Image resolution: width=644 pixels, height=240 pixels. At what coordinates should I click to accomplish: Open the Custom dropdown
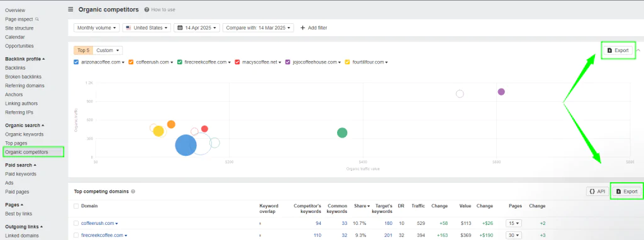tap(108, 50)
